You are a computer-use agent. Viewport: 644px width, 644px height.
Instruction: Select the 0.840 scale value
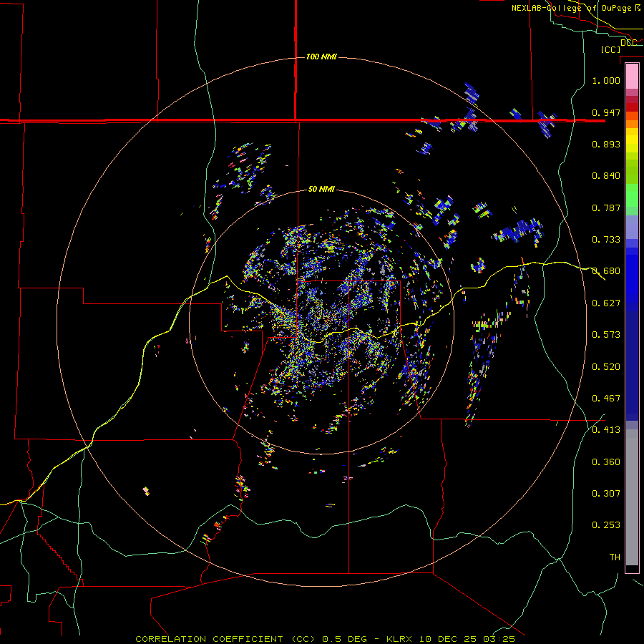pyautogui.click(x=606, y=176)
